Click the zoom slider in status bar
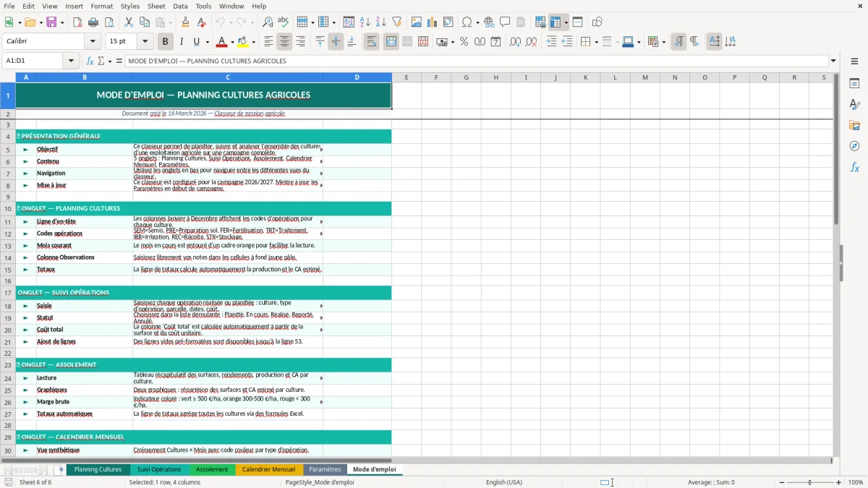 (810, 482)
